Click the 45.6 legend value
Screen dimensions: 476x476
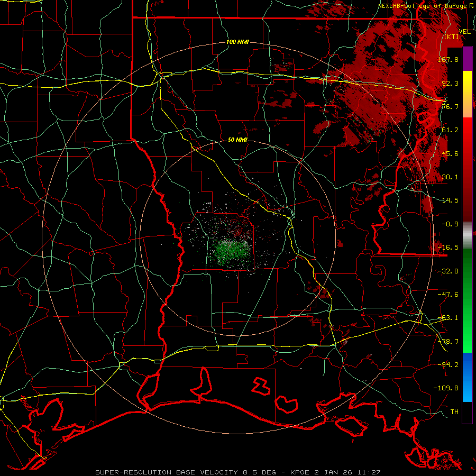[450, 153]
